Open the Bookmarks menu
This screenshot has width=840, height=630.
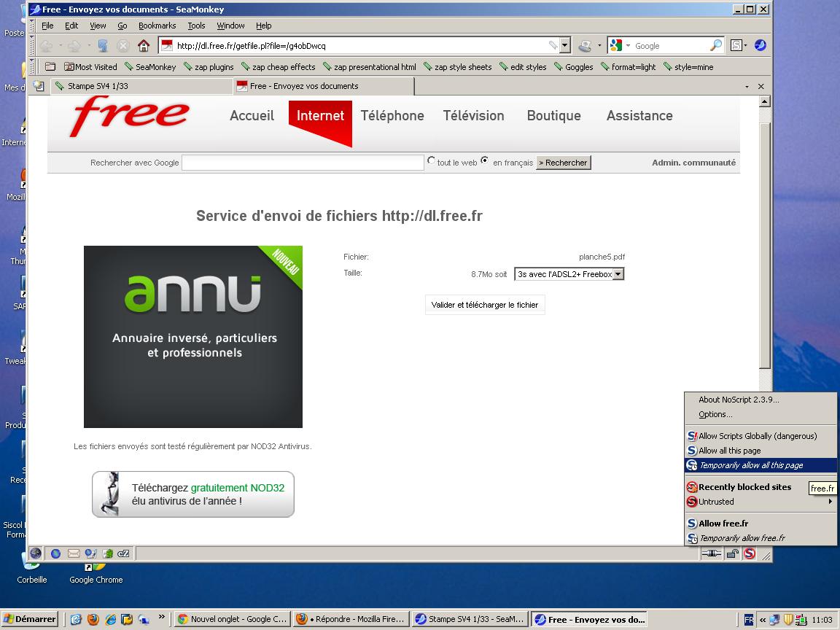pyautogui.click(x=157, y=26)
